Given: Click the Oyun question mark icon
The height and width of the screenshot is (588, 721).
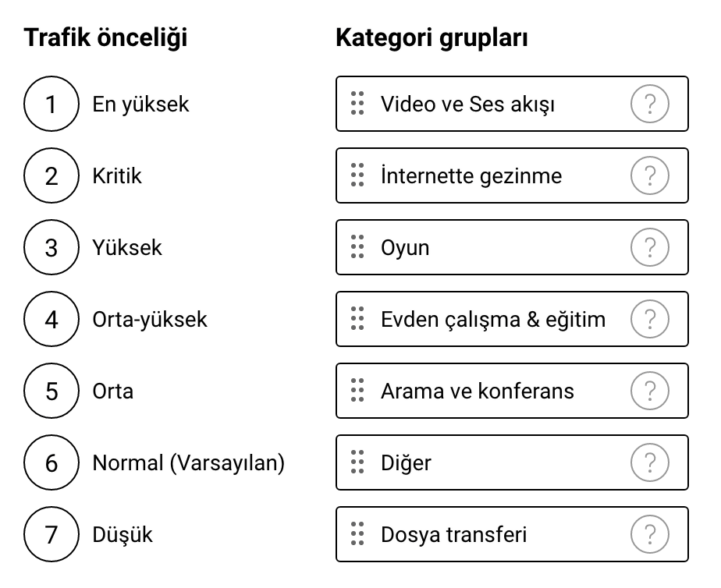Looking at the screenshot, I should click(649, 247).
